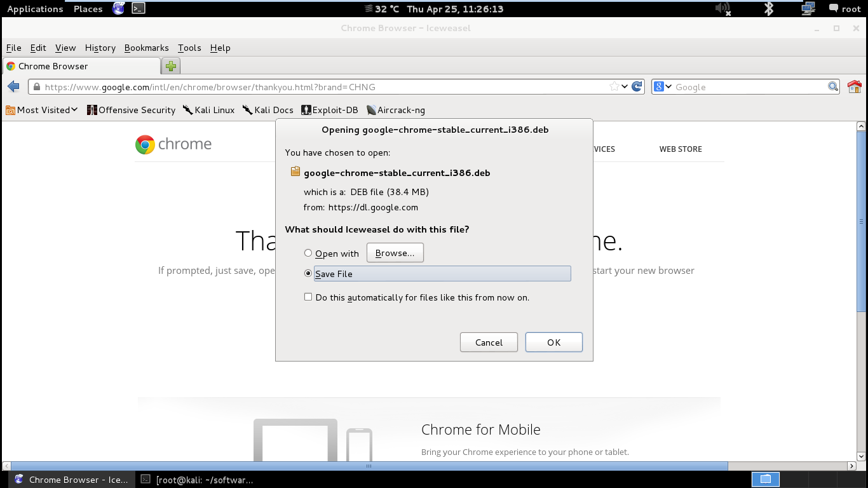Click the horizontal scrollbar at the page bottom
This screenshot has height=488, width=868.
369,466
